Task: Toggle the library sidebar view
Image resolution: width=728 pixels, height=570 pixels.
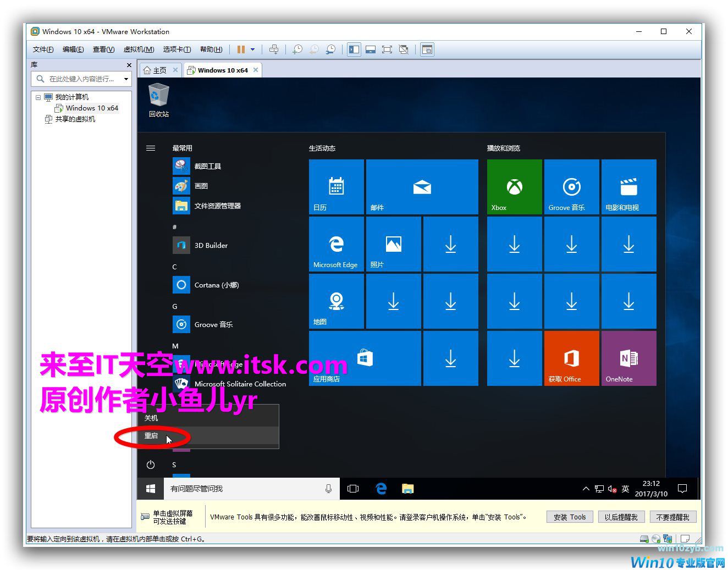Action: click(354, 49)
